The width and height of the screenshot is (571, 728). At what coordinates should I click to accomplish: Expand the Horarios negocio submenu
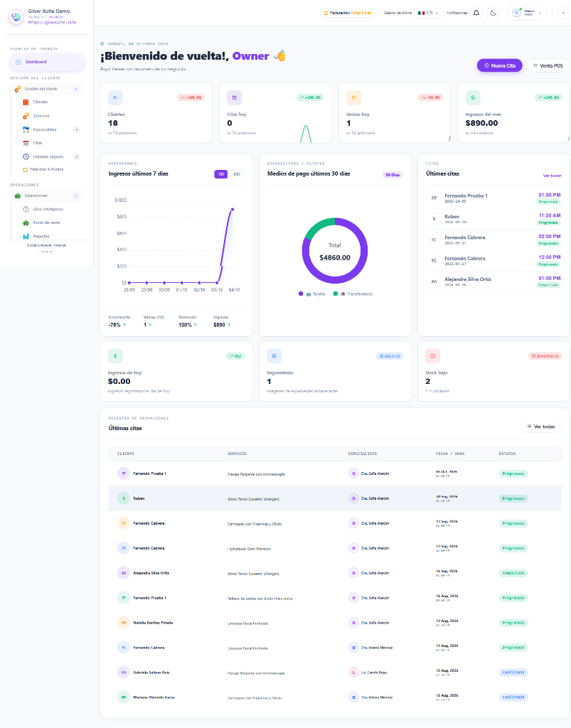click(77, 157)
